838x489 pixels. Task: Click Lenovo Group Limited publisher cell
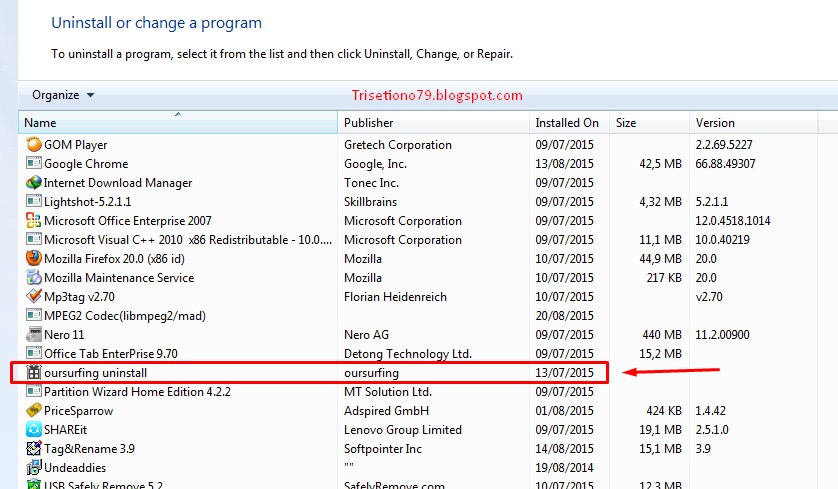click(402, 430)
